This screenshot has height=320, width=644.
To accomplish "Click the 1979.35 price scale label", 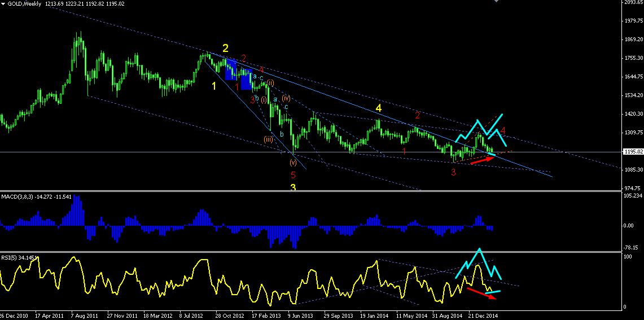I will (633, 21).
